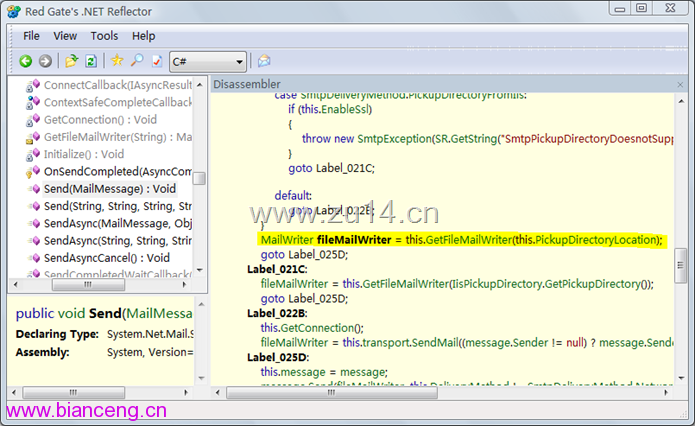Click the GetFileMailWriter method icon

[x=33, y=137]
